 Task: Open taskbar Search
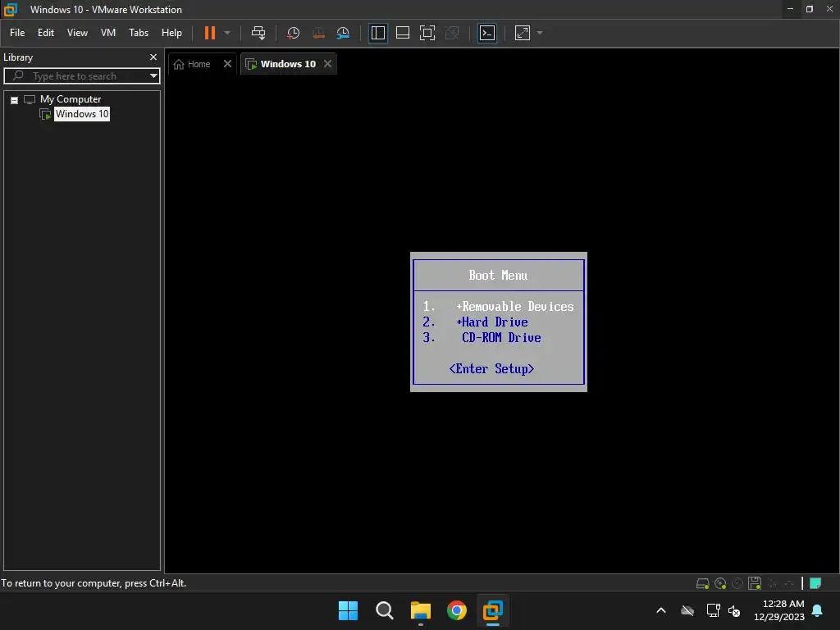point(385,610)
